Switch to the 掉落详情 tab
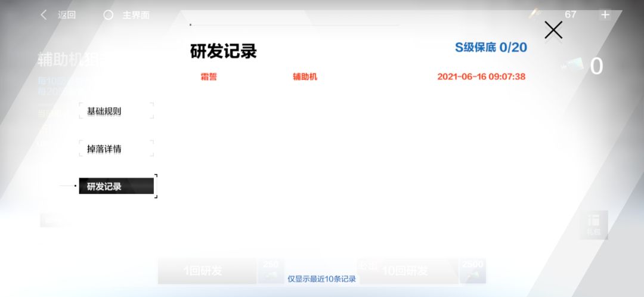The width and height of the screenshot is (644, 297). 116,148
